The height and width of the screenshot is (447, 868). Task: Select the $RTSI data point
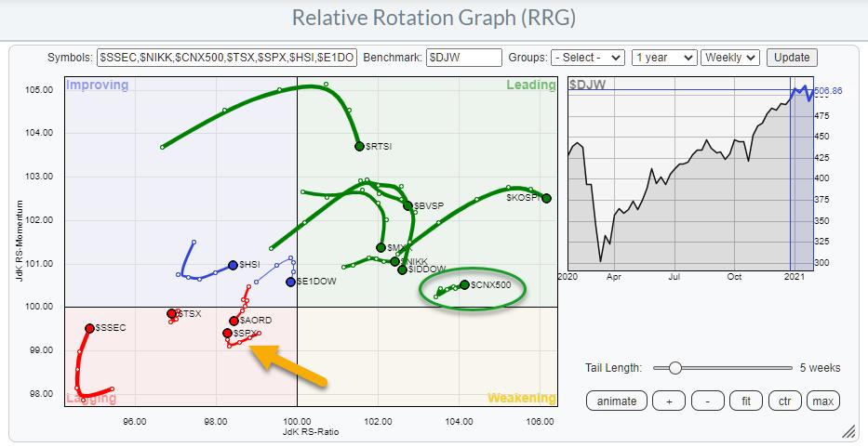tap(359, 146)
